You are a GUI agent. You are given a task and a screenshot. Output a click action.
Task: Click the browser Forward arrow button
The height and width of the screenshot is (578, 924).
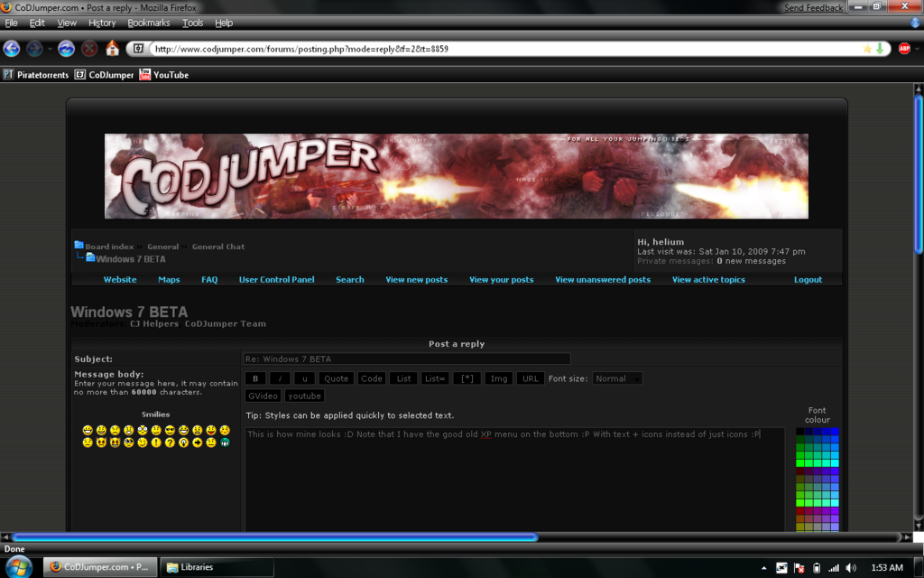point(34,49)
